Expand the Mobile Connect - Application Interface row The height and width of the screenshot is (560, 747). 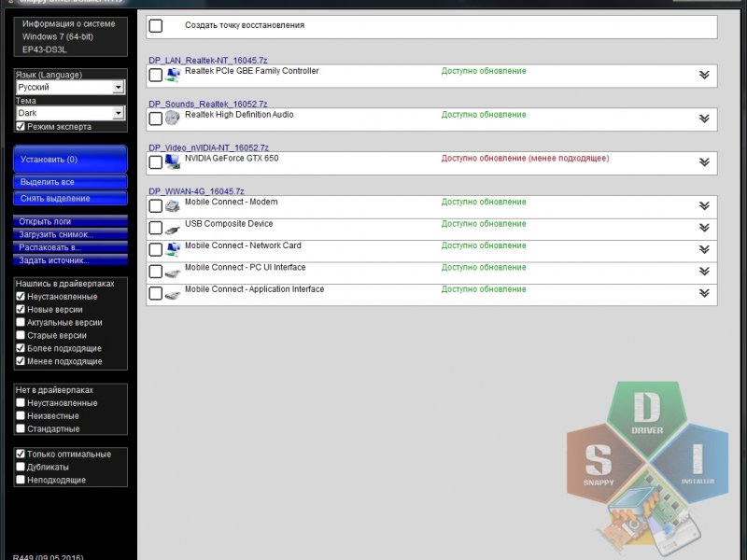pyautogui.click(x=704, y=293)
